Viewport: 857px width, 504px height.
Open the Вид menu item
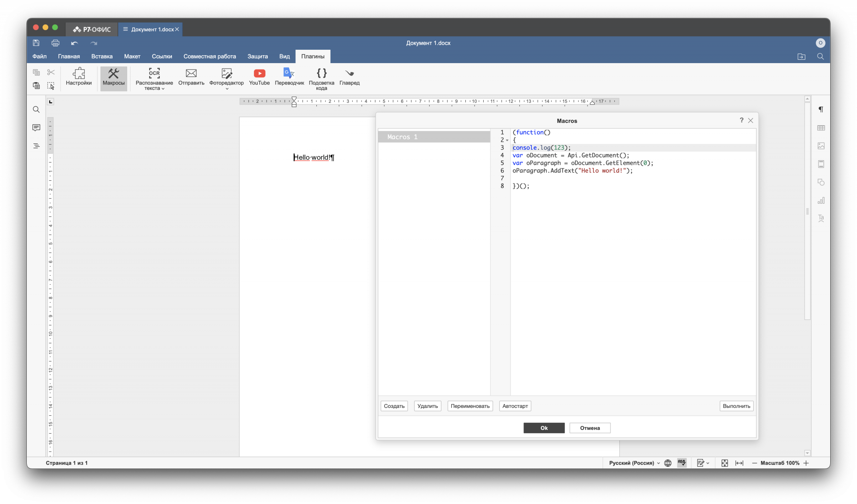(284, 56)
